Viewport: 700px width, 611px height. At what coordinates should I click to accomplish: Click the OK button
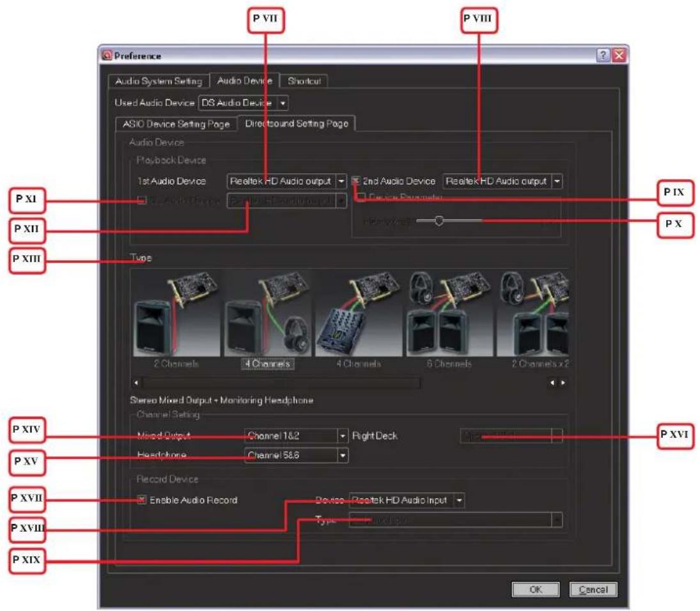536,590
